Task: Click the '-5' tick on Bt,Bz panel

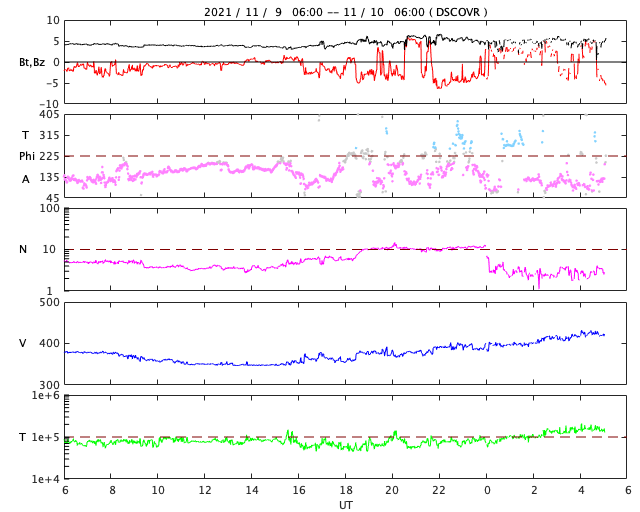Action: 53,83
